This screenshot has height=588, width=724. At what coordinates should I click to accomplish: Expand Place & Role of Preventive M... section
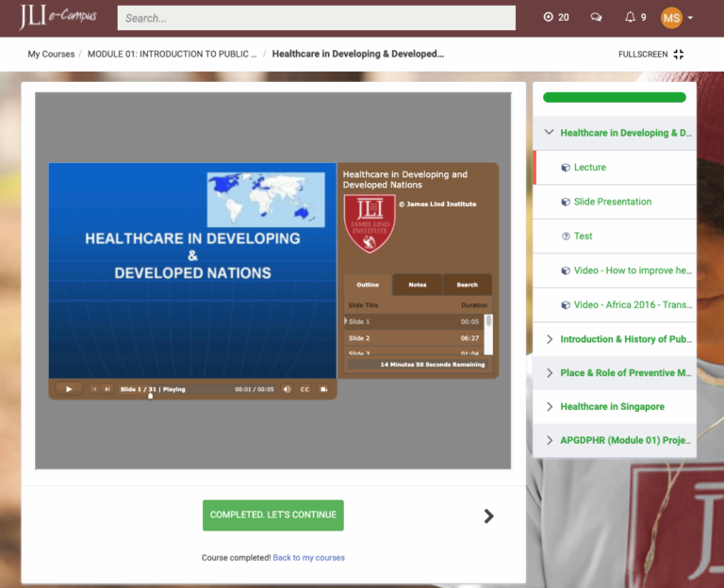(615, 373)
